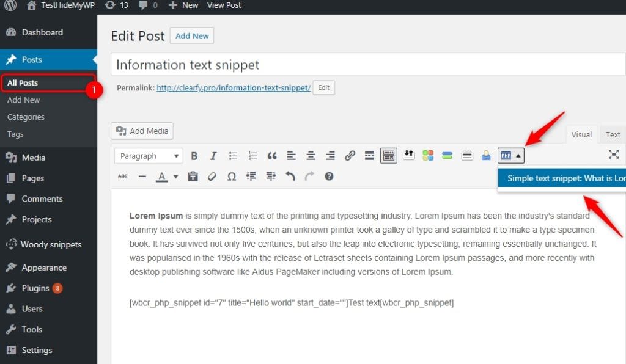This screenshot has width=626, height=364.
Task: Switch to the Text editor tab
Action: (x=613, y=134)
